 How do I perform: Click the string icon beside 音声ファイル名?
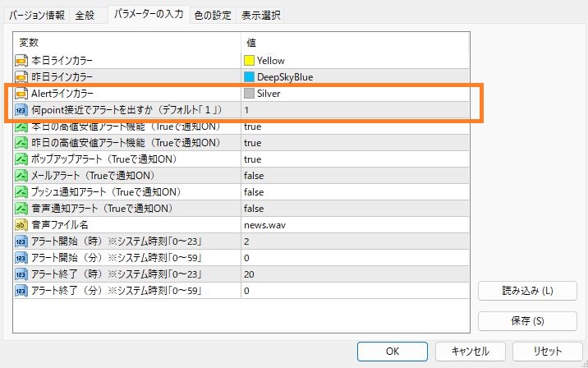pyautogui.click(x=21, y=225)
